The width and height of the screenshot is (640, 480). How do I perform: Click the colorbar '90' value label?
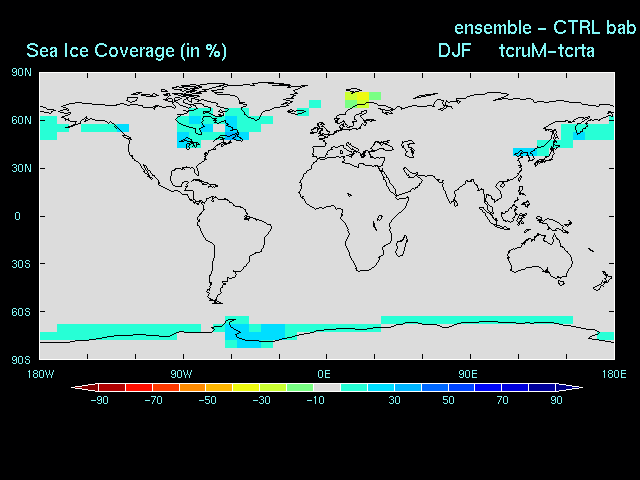tap(556, 400)
